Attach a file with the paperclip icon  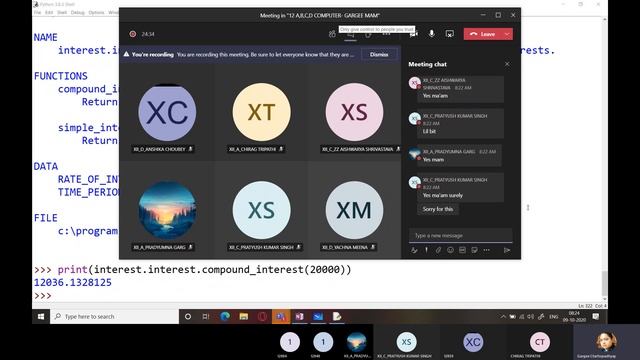tap(438, 250)
